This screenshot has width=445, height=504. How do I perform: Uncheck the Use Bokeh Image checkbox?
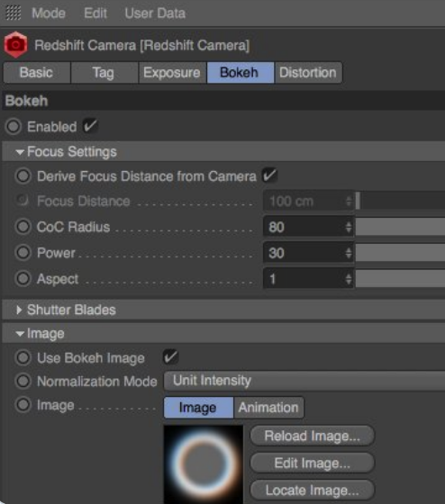170,357
